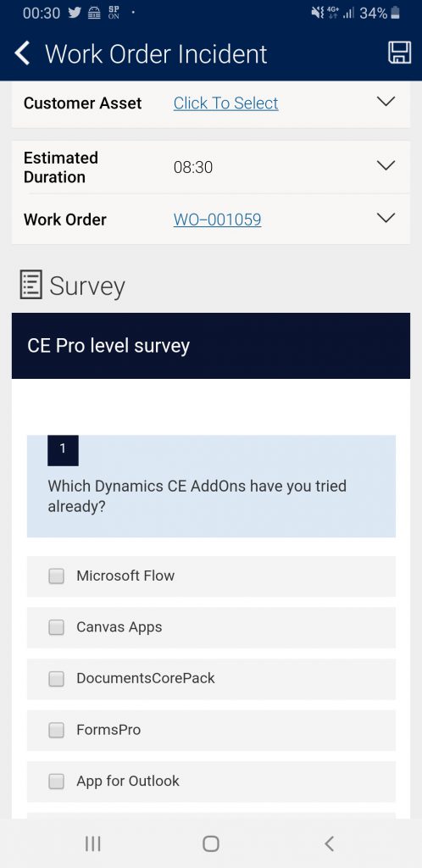
Task: Tap the Survey list icon
Action: click(31, 285)
